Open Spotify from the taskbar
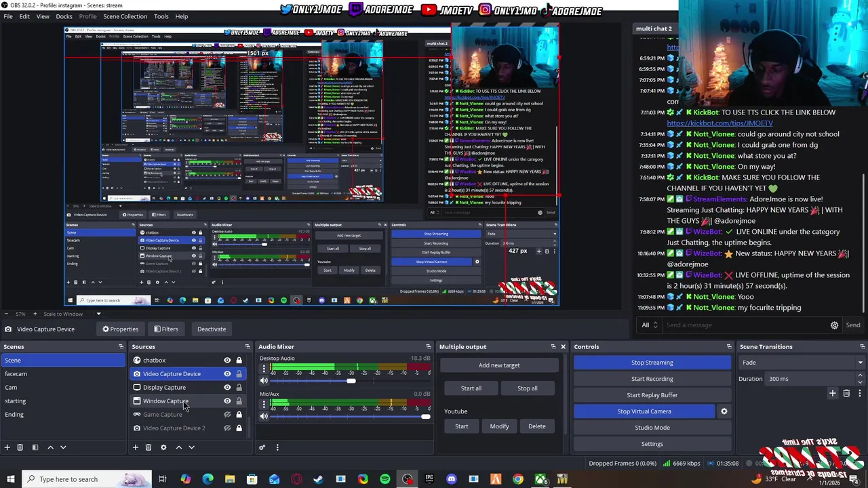Screen dimensions: 868x488 385,479
